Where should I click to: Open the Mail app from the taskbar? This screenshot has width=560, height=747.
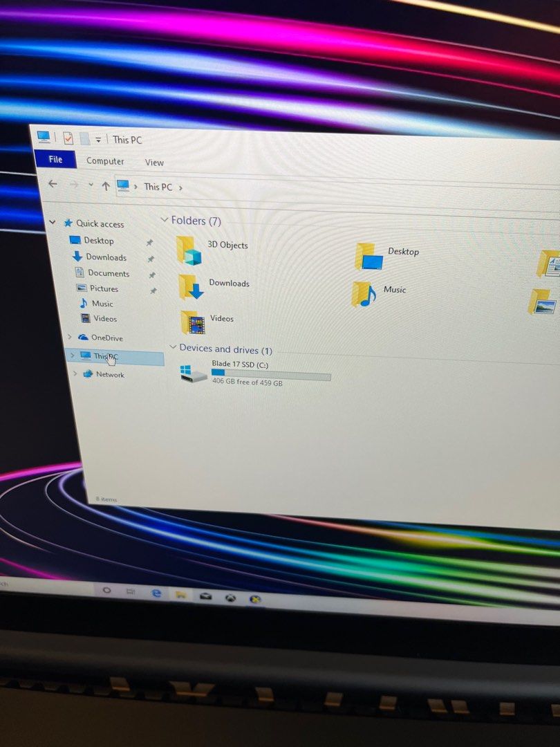click(206, 596)
